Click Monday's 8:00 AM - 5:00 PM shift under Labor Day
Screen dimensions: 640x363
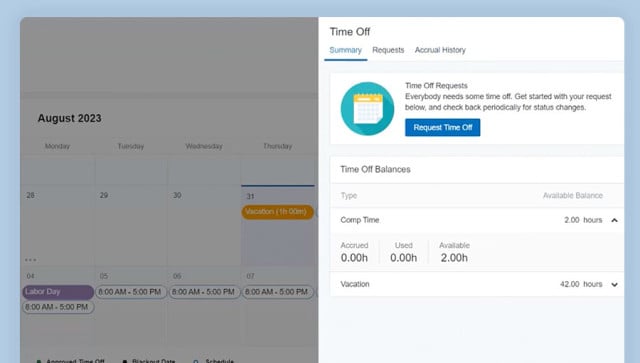tap(58, 307)
